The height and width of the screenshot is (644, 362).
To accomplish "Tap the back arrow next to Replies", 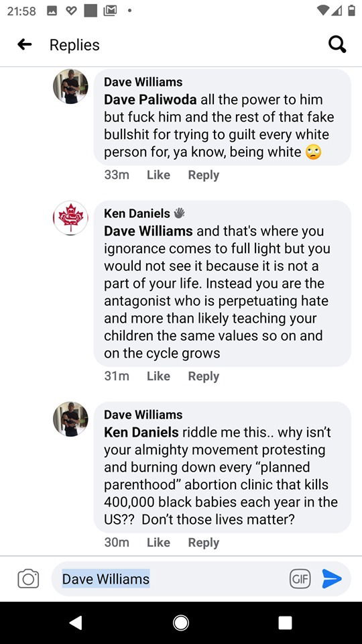I will [25, 44].
